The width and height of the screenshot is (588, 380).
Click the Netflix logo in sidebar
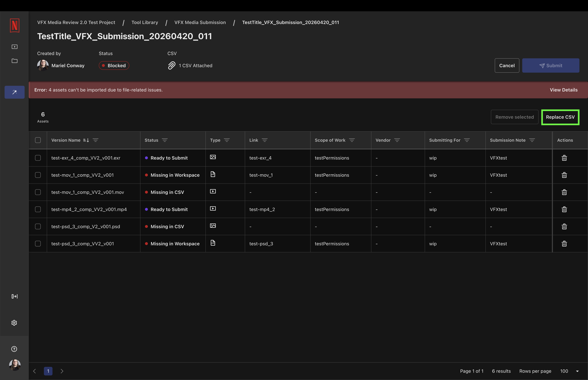click(x=15, y=25)
